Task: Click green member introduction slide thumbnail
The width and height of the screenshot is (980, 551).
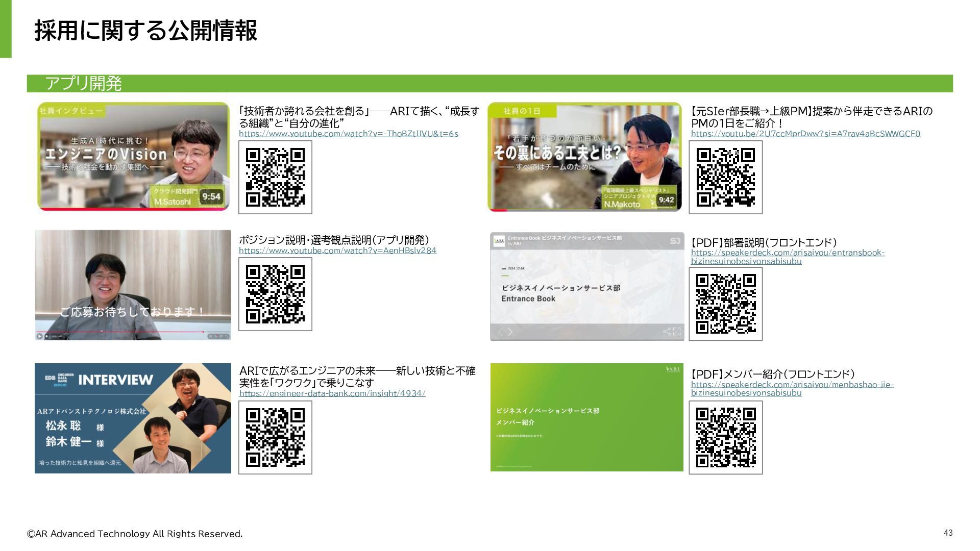Action: point(586,417)
